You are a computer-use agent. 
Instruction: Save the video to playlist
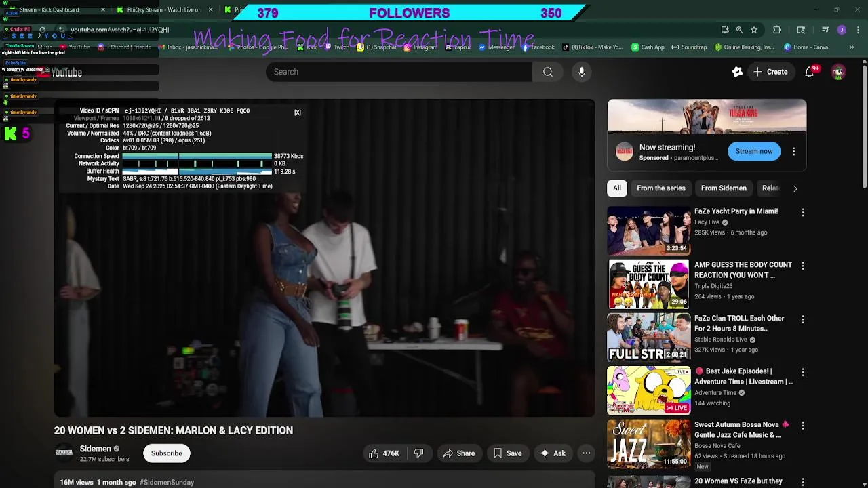click(507, 453)
